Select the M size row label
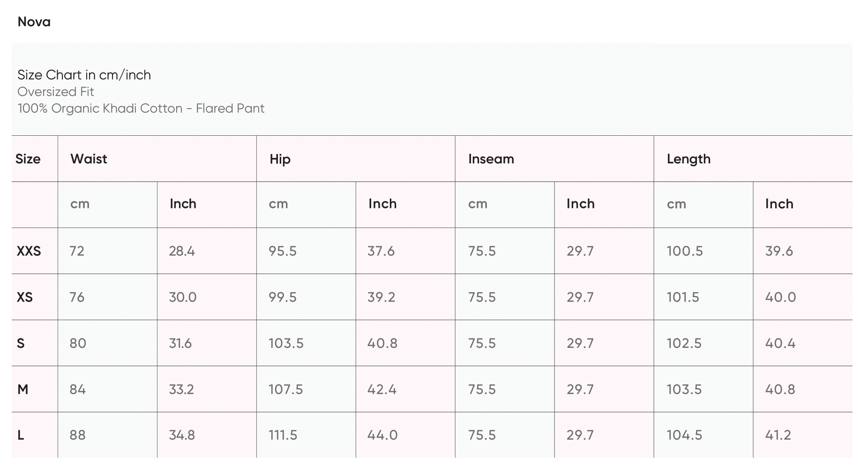This screenshot has height=471, width=868. click(x=22, y=390)
